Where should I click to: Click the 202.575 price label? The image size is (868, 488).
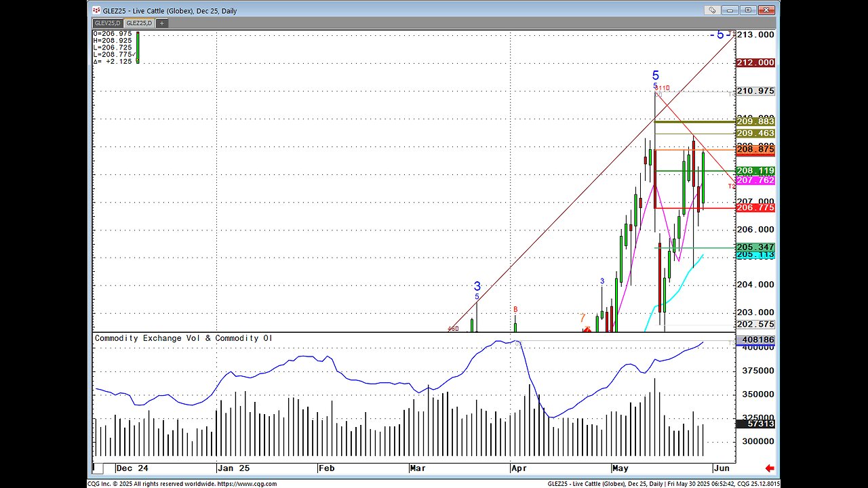click(755, 325)
